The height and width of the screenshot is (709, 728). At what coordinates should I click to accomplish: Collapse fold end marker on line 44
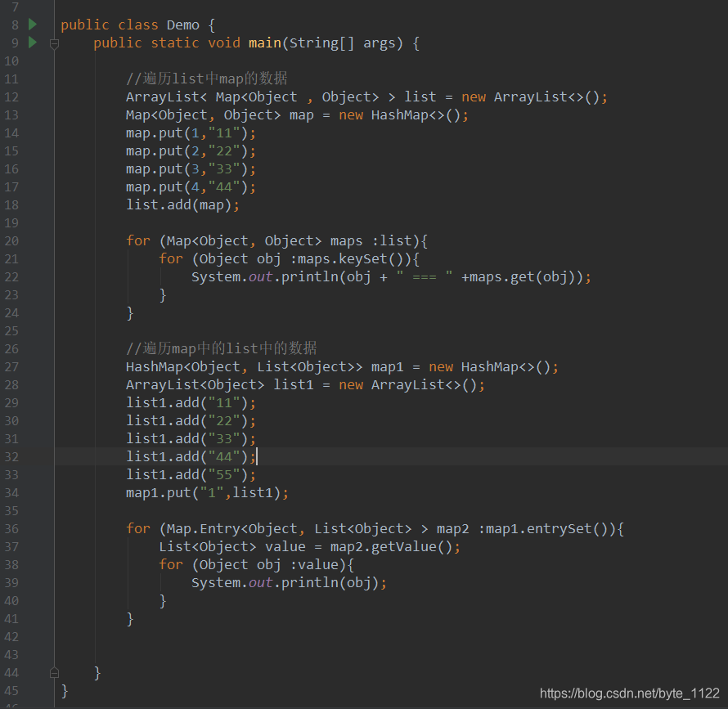[54, 672]
